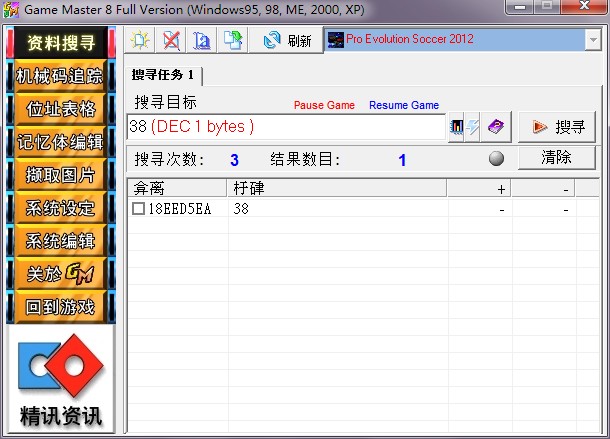Click the lightning bolt quick search icon
The width and height of the screenshot is (610, 439).
(x=472, y=127)
